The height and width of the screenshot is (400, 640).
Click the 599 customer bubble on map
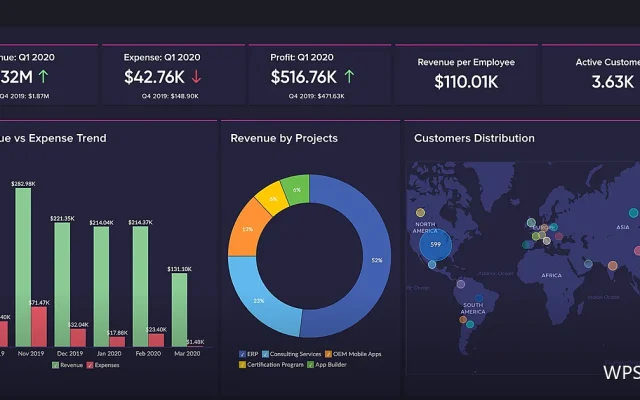click(436, 244)
